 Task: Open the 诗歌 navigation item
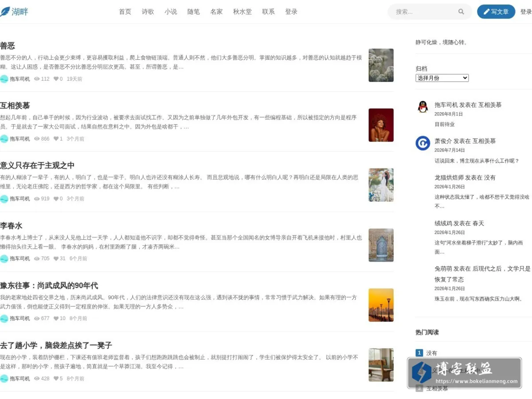(x=148, y=12)
